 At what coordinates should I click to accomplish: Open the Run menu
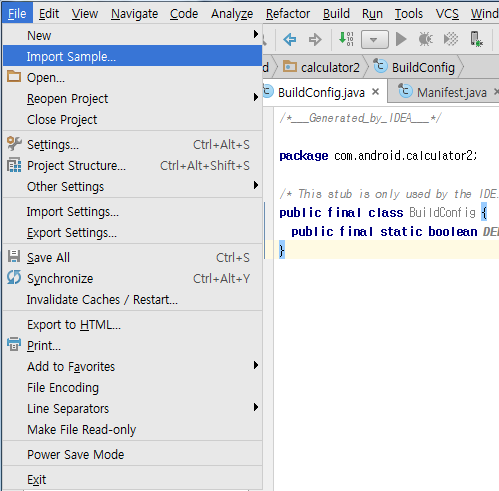(372, 14)
